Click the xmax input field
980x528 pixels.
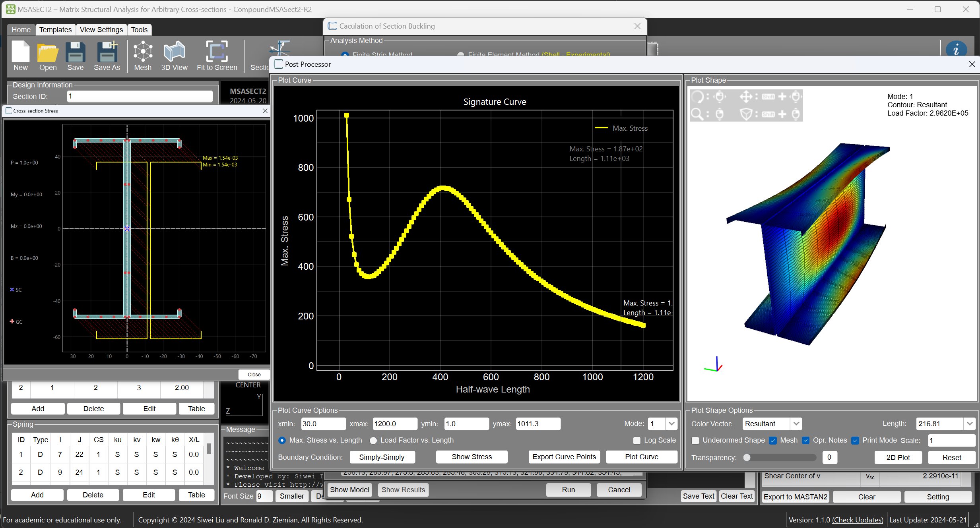pos(395,424)
